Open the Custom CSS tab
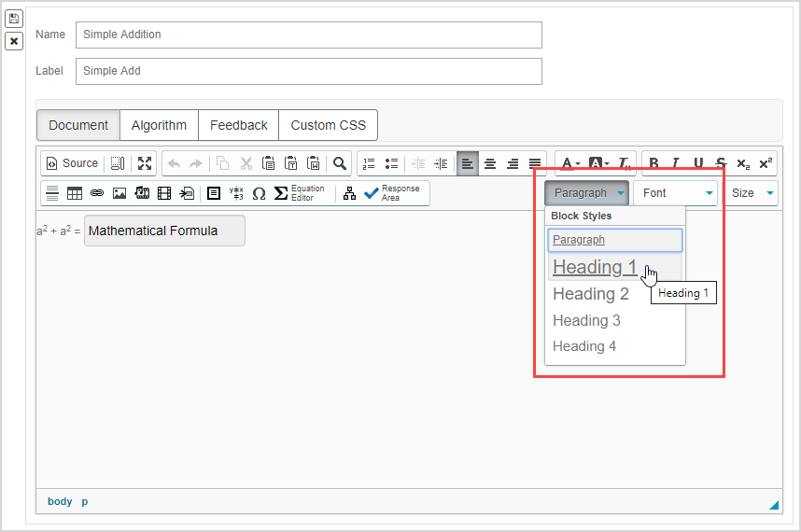This screenshot has width=801, height=532. click(328, 125)
